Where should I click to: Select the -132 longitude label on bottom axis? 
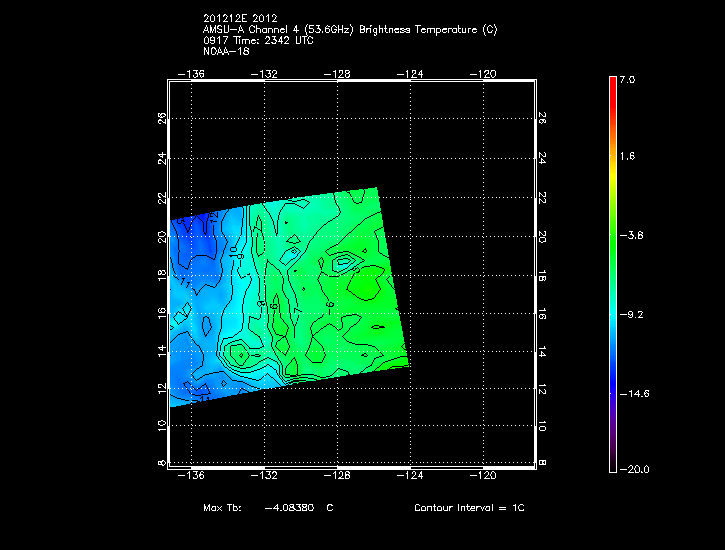pos(264,475)
